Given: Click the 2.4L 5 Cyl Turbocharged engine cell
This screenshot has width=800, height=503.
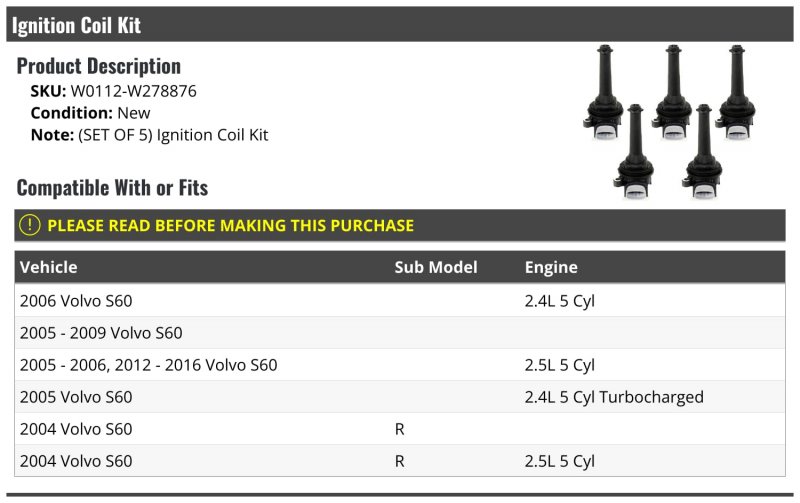Looking at the screenshot, I should (x=614, y=397).
